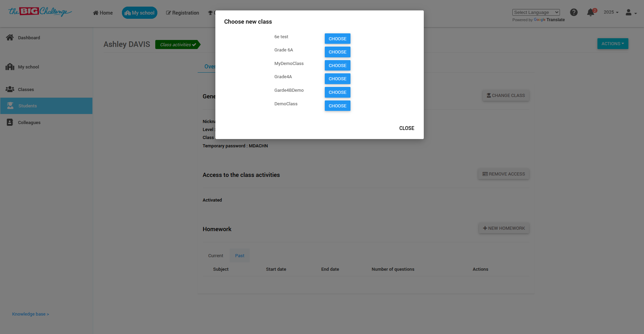644x334 pixels.
Task: Switch to the Current homework tab
Action: coord(216,256)
